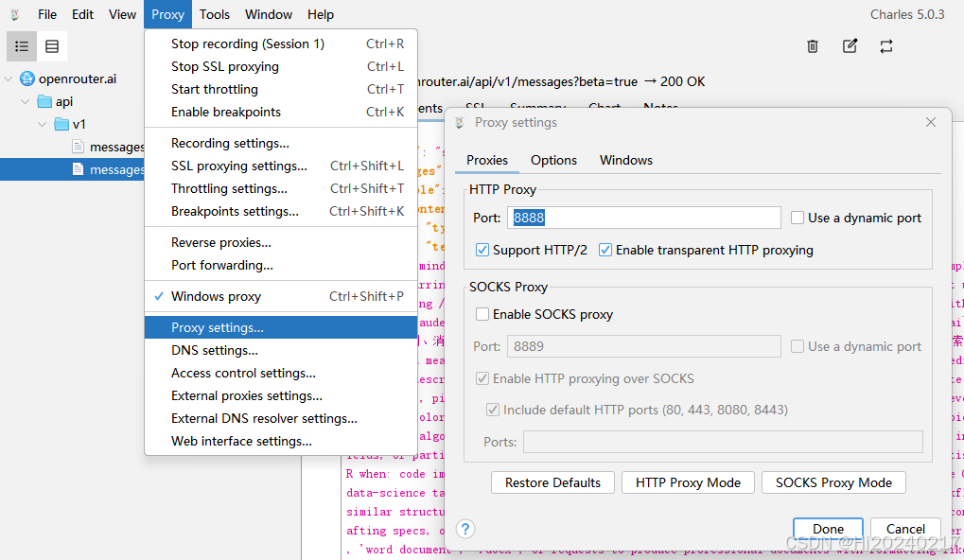Toggle Support HTTP/2 checkbox
This screenshot has height=560, width=964.
click(482, 250)
